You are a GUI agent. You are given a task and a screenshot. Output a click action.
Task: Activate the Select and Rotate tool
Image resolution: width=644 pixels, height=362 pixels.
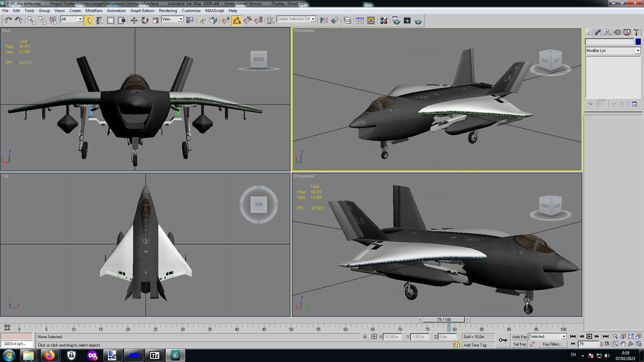point(144,20)
